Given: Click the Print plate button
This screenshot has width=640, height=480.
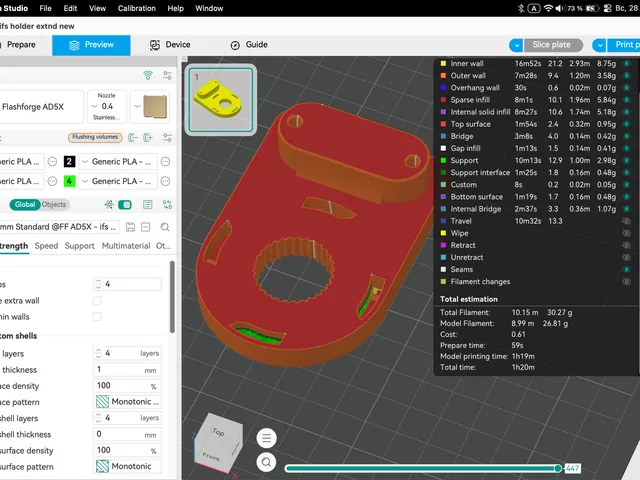Looking at the screenshot, I should (x=623, y=45).
